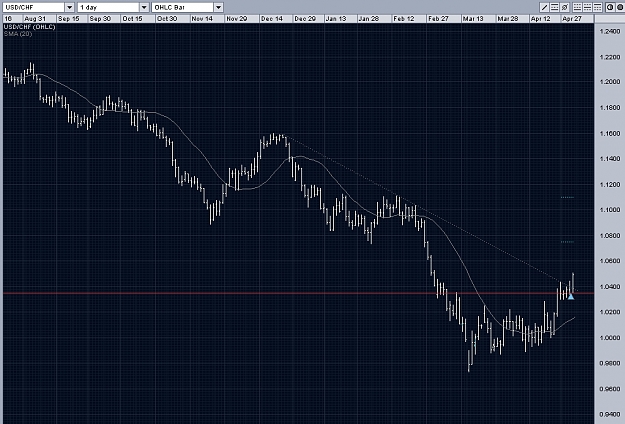Viewport: 625px width, 424px height.
Task: Click the Mar 28 date label
Action: pos(508,19)
